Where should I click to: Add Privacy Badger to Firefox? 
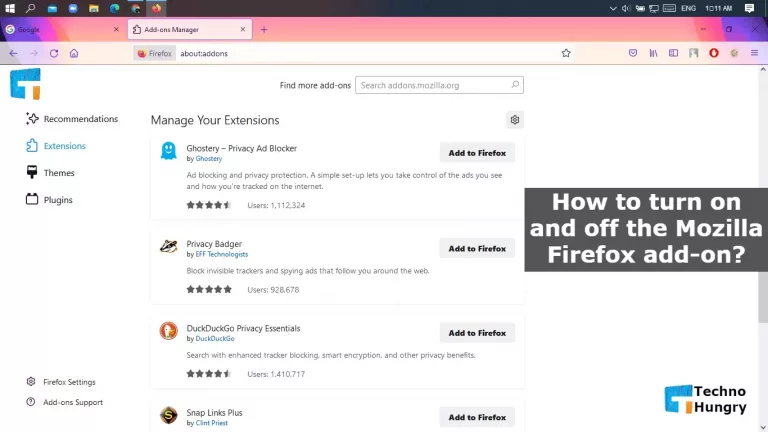(x=477, y=248)
